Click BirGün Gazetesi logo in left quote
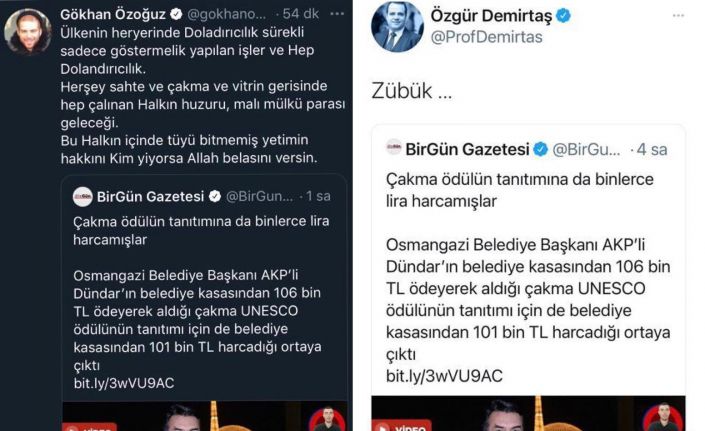Image resolution: width=705 pixels, height=431 pixels. point(83,196)
